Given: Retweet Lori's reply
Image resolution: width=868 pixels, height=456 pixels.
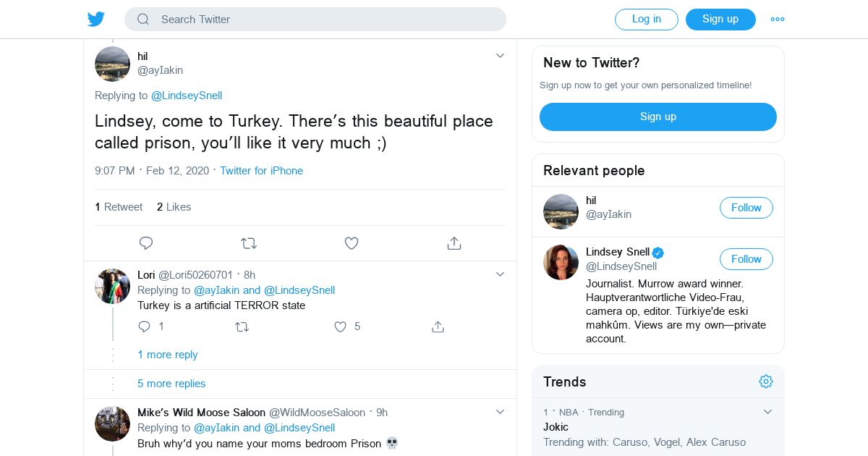Looking at the screenshot, I should pos(242,326).
